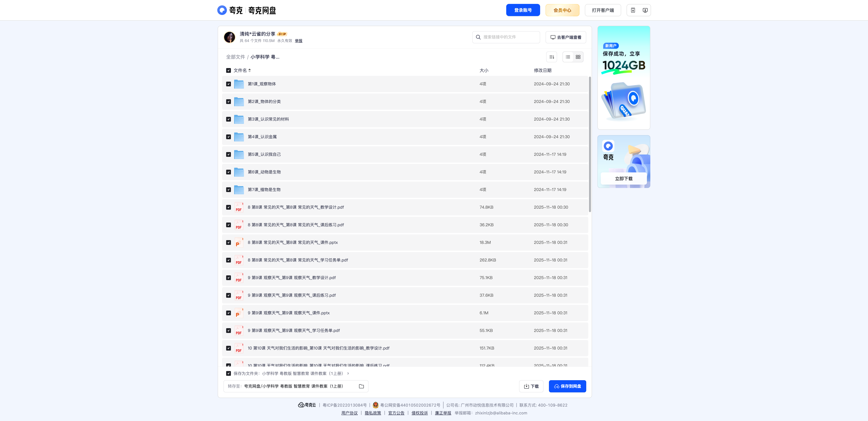
Task: Focus the 搜索链接中的文件 search box
Action: (x=506, y=37)
